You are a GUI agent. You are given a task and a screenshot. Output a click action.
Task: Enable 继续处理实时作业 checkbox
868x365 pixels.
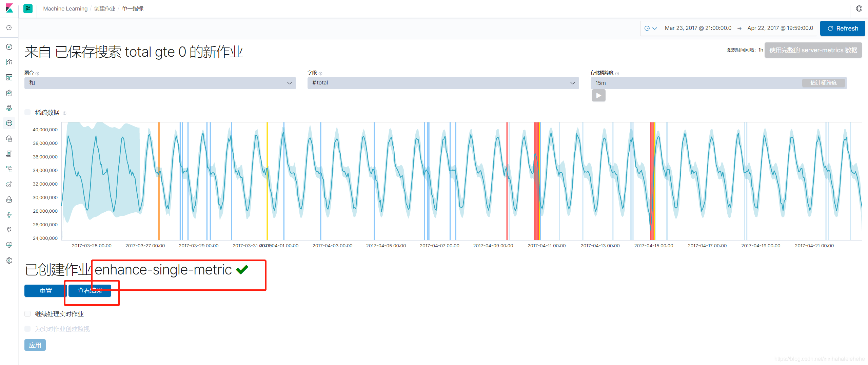click(27, 314)
